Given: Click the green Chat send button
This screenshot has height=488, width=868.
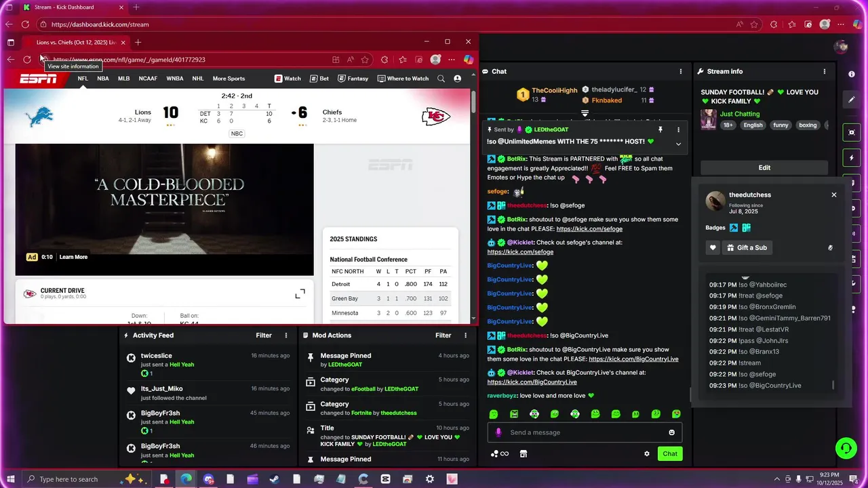Looking at the screenshot, I should pyautogui.click(x=670, y=453).
